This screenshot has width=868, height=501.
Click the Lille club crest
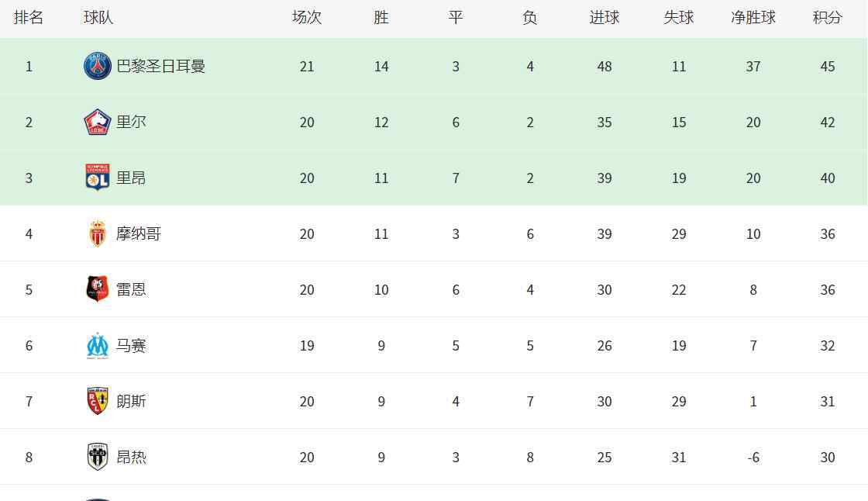[x=98, y=122]
